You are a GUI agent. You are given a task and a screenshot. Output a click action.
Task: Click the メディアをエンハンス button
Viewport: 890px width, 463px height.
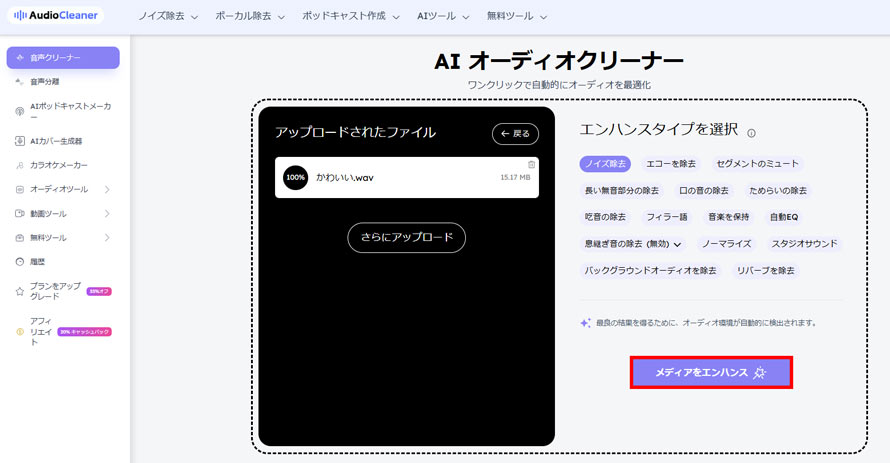pyautogui.click(x=711, y=372)
